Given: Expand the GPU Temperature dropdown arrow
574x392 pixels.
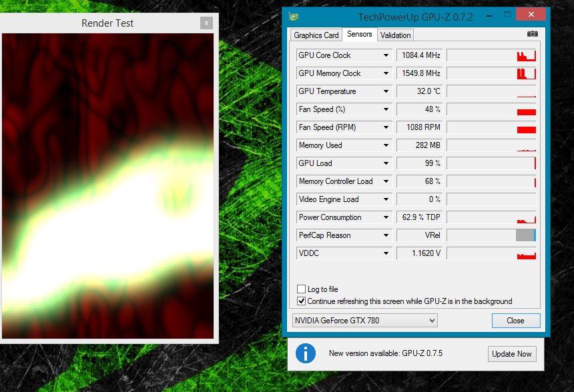Looking at the screenshot, I should (x=386, y=91).
